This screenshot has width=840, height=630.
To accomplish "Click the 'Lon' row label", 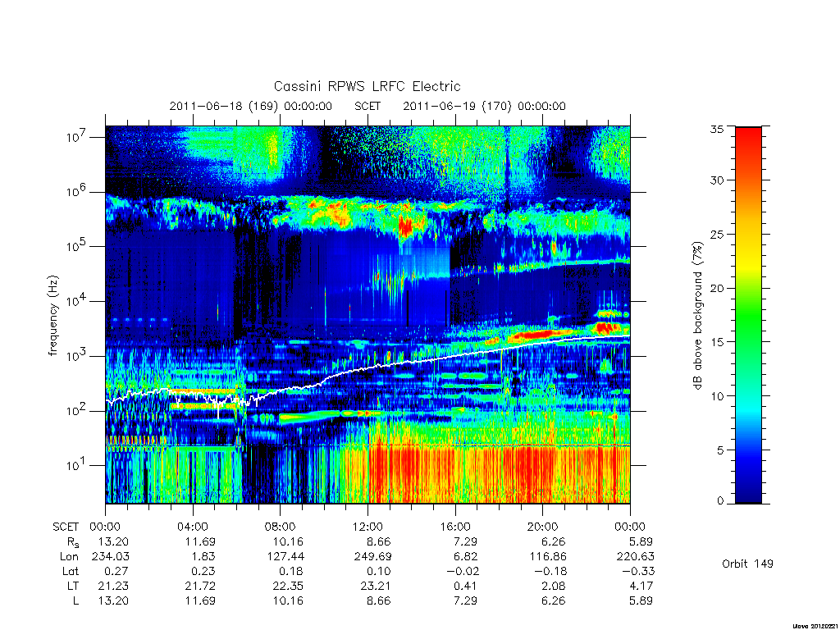I will point(69,557).
